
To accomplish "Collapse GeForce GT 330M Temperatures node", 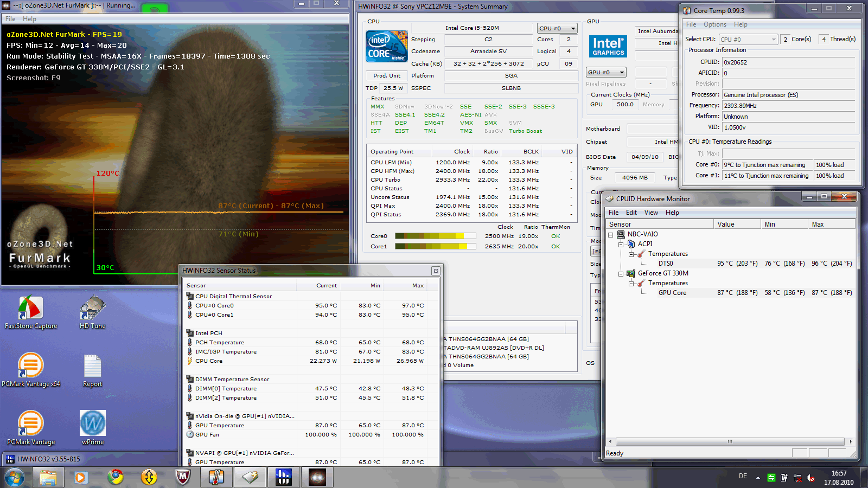I will [631, 284].
